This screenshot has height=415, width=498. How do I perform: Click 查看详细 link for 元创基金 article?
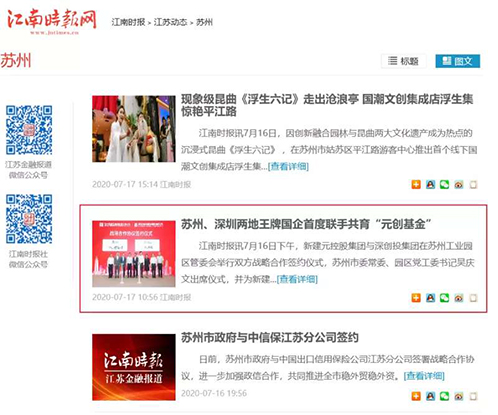pos(297,279)
